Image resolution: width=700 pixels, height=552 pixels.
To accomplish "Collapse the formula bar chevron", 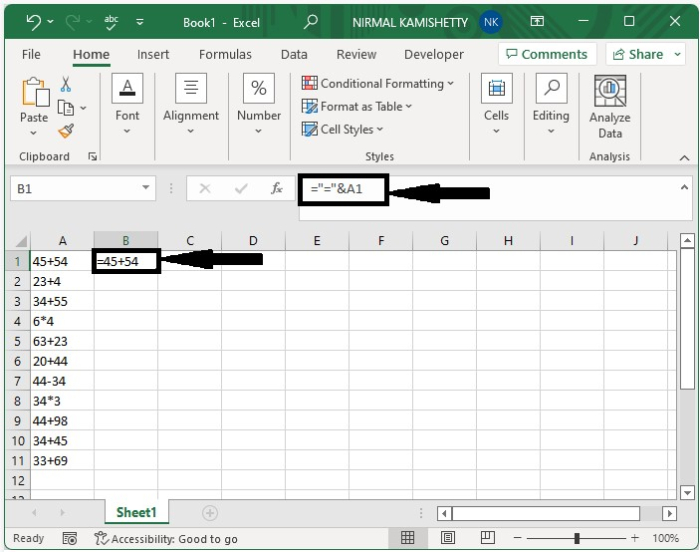I will pos(684,188).
